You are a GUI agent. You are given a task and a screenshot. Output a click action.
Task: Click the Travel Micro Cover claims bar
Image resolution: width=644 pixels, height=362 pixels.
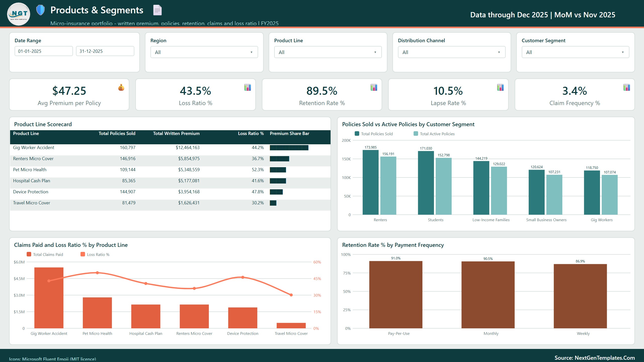coord(291,326)
